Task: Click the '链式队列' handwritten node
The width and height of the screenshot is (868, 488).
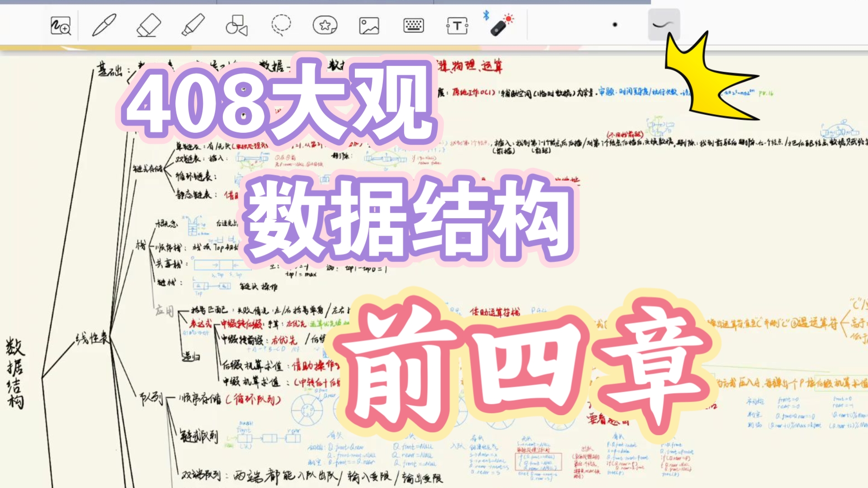Action: click(x=199, y=436)
